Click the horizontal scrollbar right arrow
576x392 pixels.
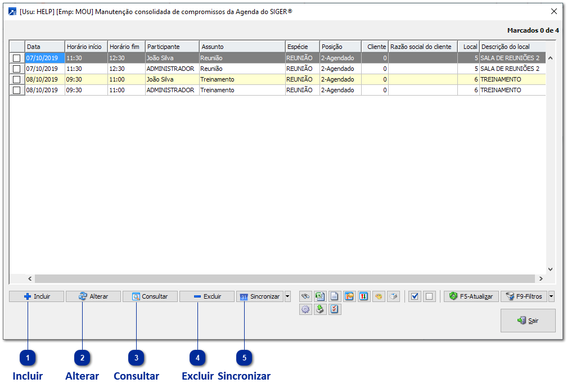pos(541,278)
